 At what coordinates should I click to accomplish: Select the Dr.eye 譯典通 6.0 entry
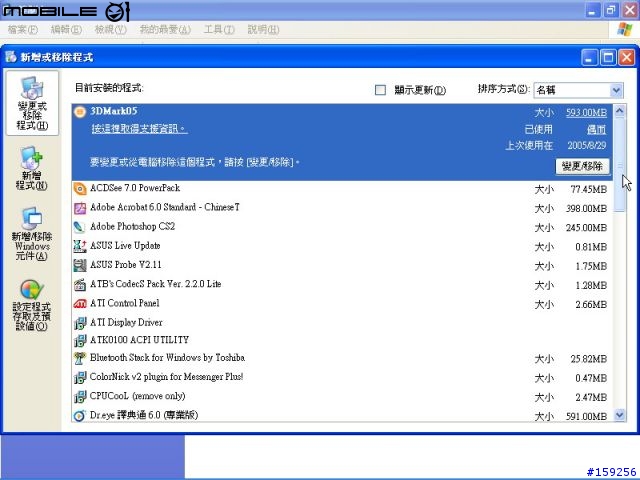[342, 416]
